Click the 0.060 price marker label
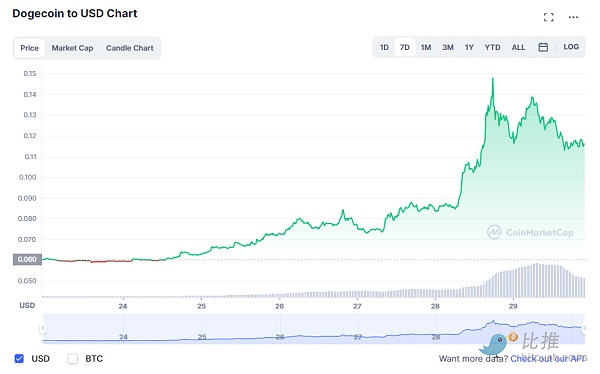The image size is (600, 374). [27, 260]
